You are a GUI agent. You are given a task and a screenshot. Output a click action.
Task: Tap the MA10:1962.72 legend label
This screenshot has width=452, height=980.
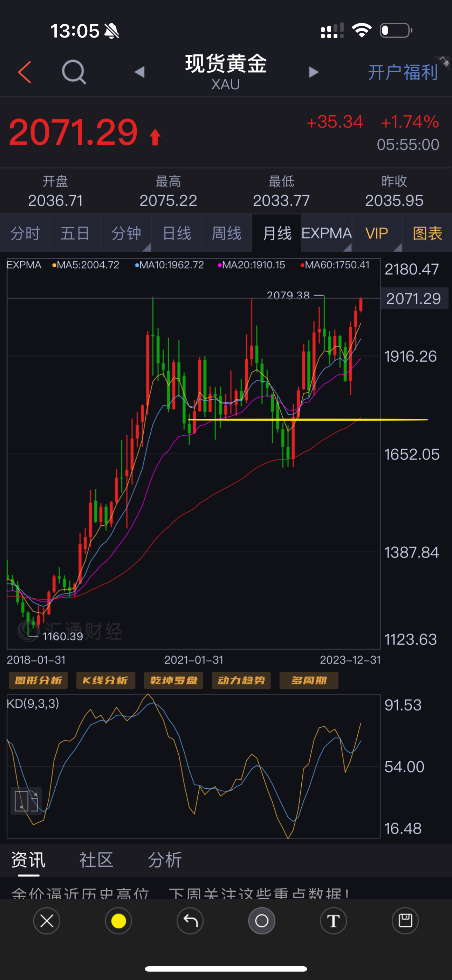(170, 265)
